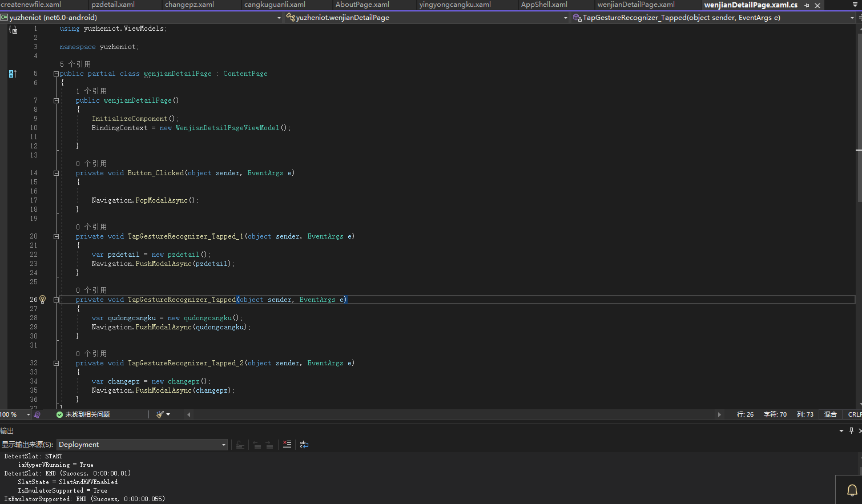Click the '未找到相关问题' no issues indicator
Viewport: 862px width, 504px height.
click(83, 414)
